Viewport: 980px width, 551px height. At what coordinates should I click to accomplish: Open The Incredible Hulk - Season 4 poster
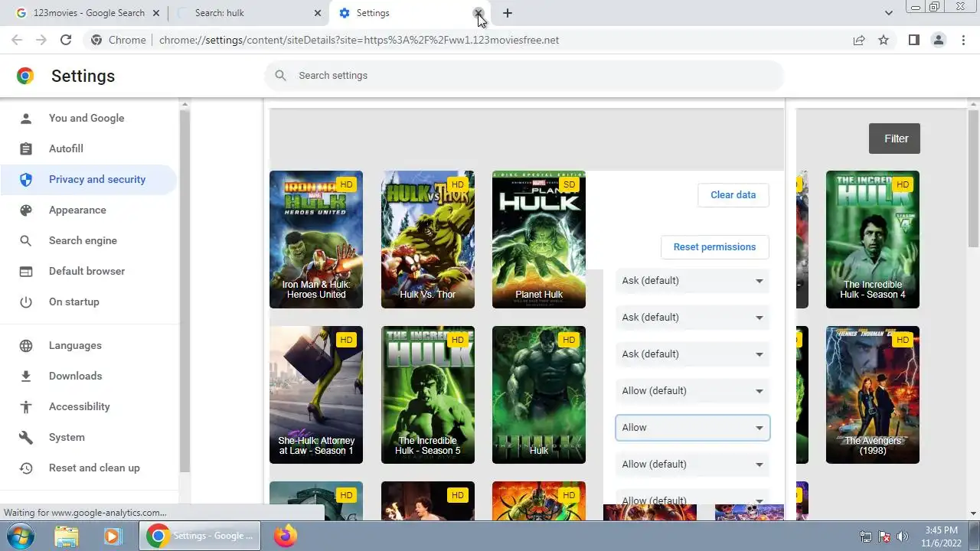[873, 240]
